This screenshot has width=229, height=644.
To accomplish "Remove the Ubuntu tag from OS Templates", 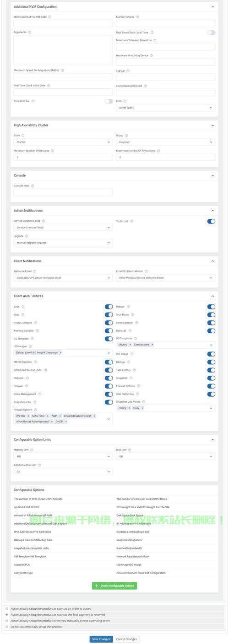I will (130, 345).
